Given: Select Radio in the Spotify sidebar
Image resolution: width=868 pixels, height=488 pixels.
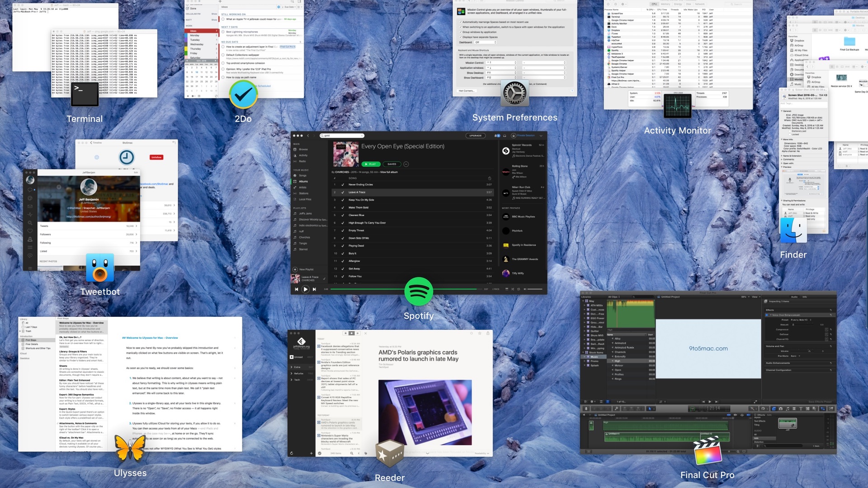Looking at the screenshot, I should (x=302, y=161).
